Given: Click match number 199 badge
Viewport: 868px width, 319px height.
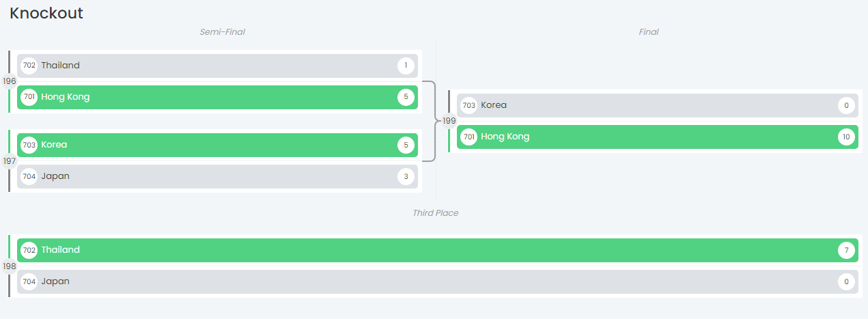Looking at the screenshot, I should [x=449, y=121].
